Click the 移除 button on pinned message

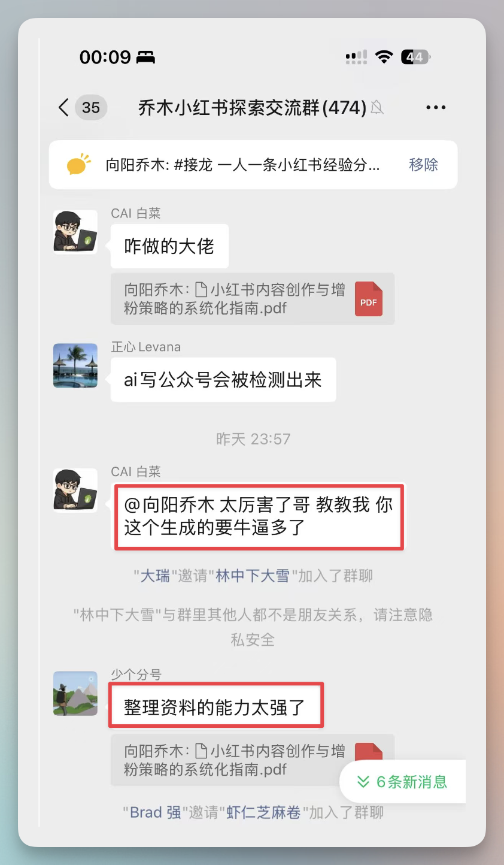424,165
